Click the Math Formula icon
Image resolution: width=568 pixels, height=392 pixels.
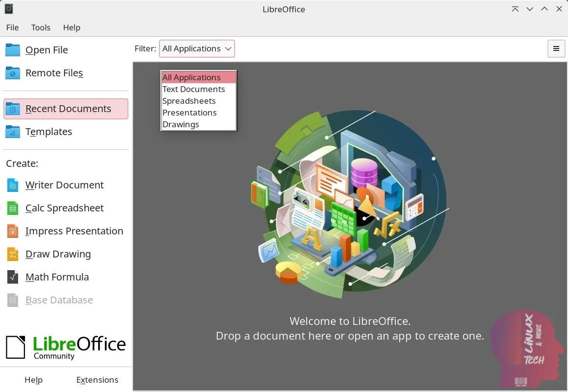[x=12, y=277]
